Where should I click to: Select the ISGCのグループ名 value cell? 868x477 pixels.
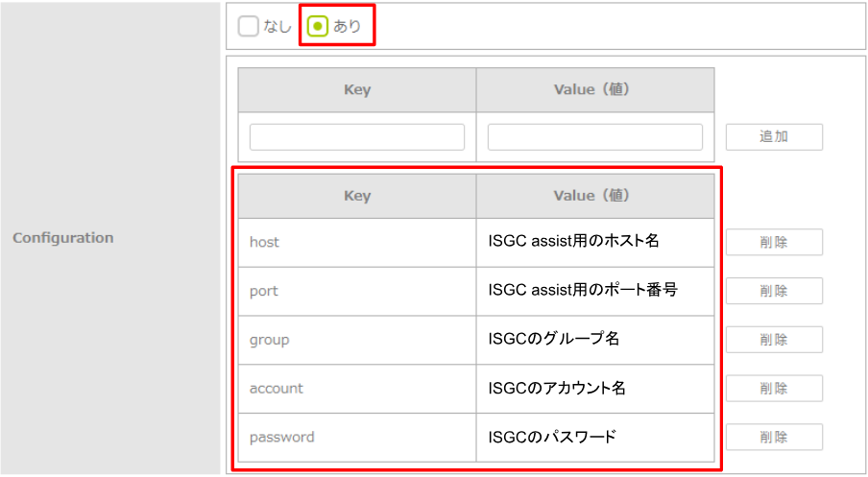pos(594,340)
